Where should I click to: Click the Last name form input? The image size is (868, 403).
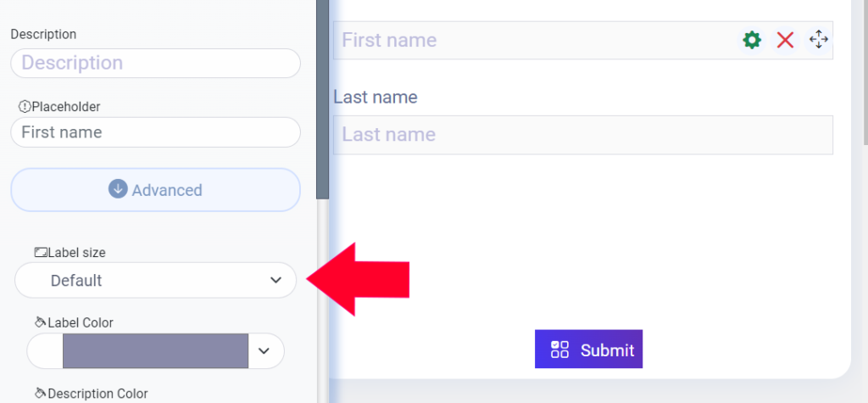click(x=583, y=135)
